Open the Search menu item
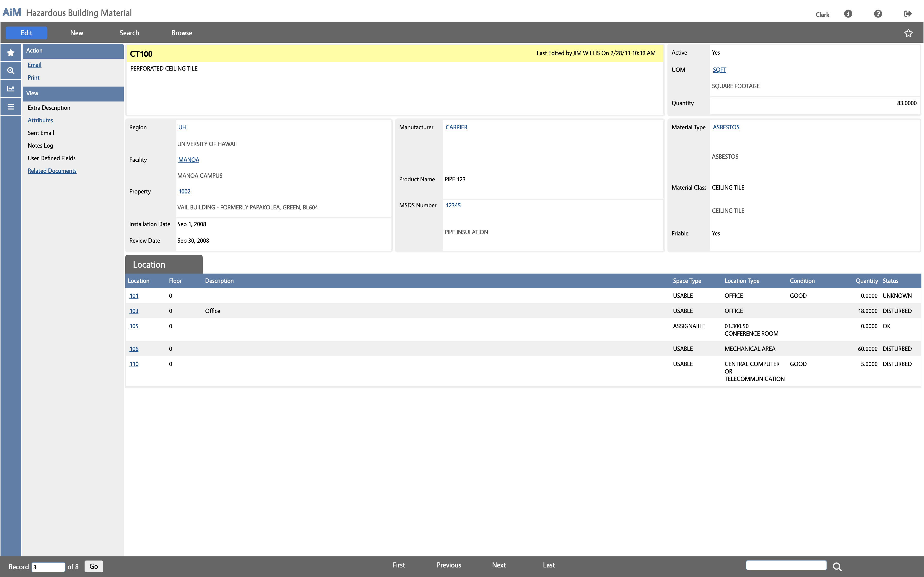Viewport: 924px width, 577px height. tap(129, 33)
